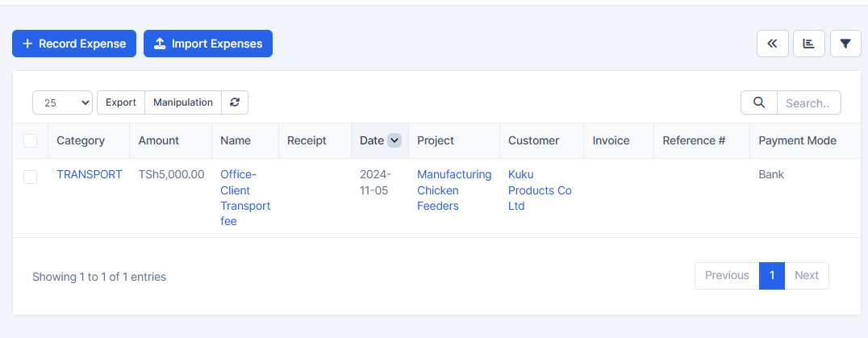This screenshot has width=868, height=338.
Task: Tick the select-all header checkbox
Action: (x=31, y=140)
